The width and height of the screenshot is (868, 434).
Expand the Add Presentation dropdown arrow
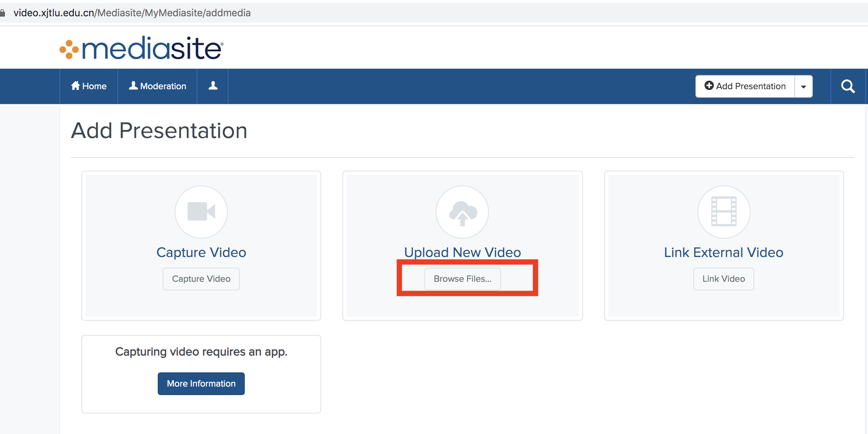[x=804, y=86]
